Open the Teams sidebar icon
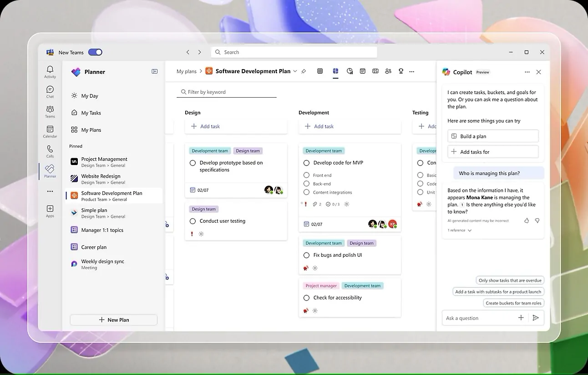 tap(50, 110)
